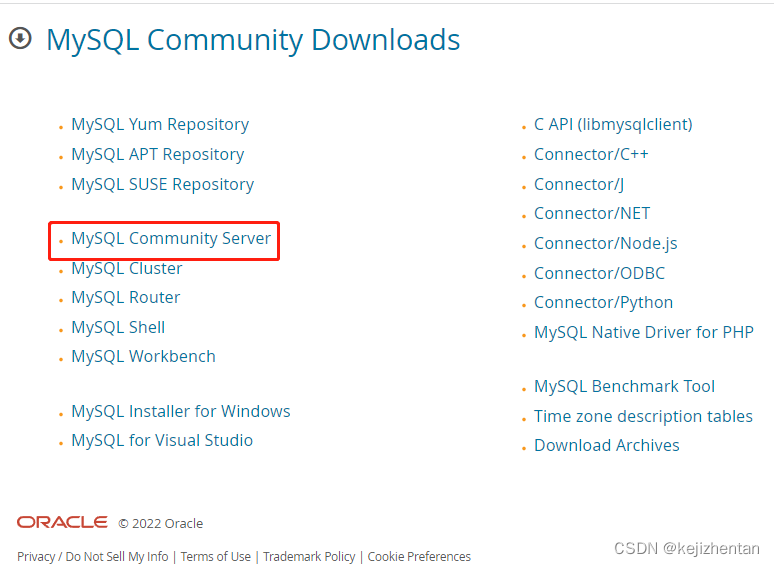The width and height of the screenshot is (774, 567).
Task: Open C API (libmysqlclient) link
Action: point(613,124)
